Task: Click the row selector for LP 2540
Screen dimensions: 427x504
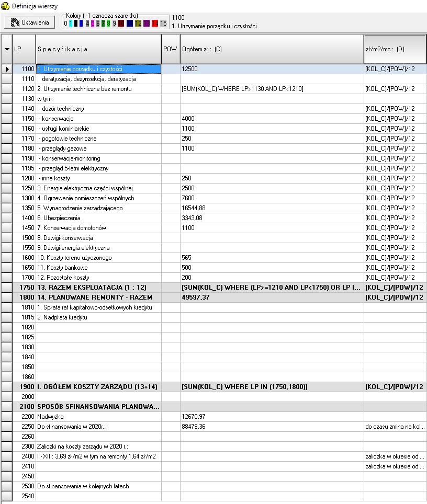Action: [7, 497]
